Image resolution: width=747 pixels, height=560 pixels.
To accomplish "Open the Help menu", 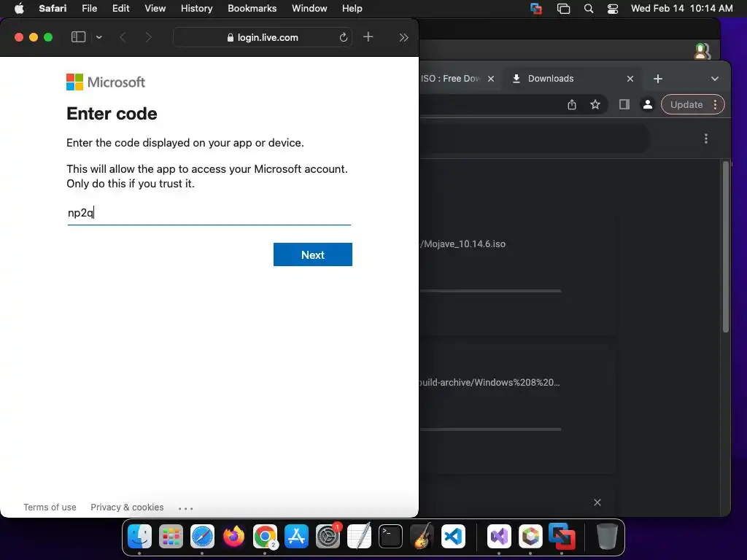I will 352,9.
